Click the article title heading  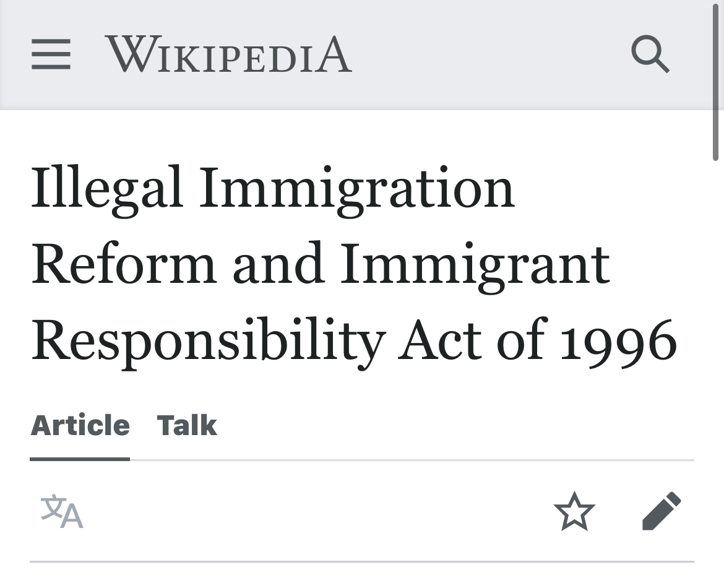coord(353,264)
